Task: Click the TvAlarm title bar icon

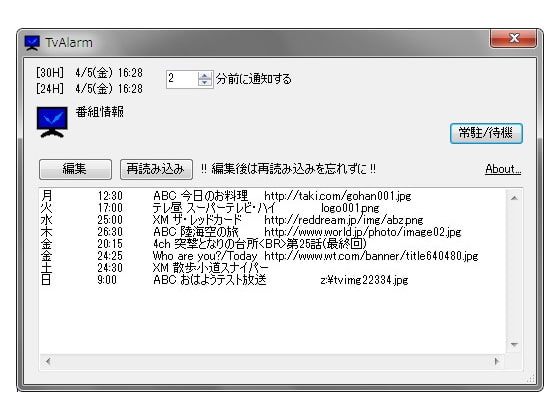Action: click(x=32, y=43)
